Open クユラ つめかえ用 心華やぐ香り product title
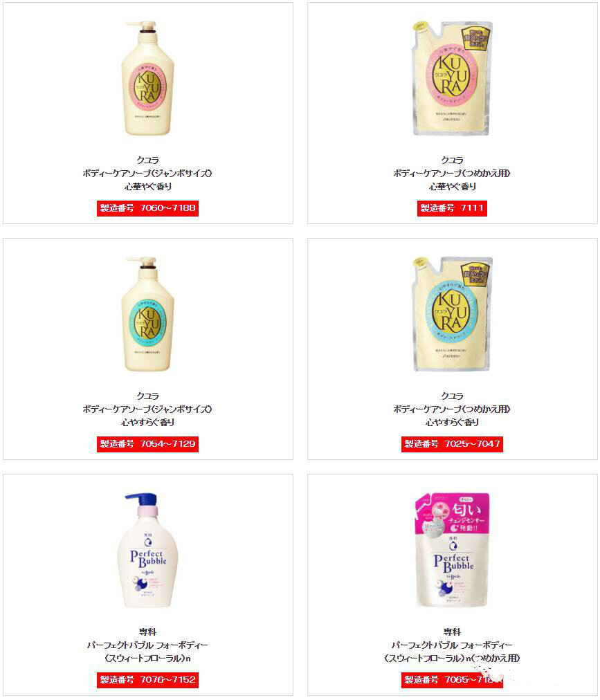 point(452,173)
